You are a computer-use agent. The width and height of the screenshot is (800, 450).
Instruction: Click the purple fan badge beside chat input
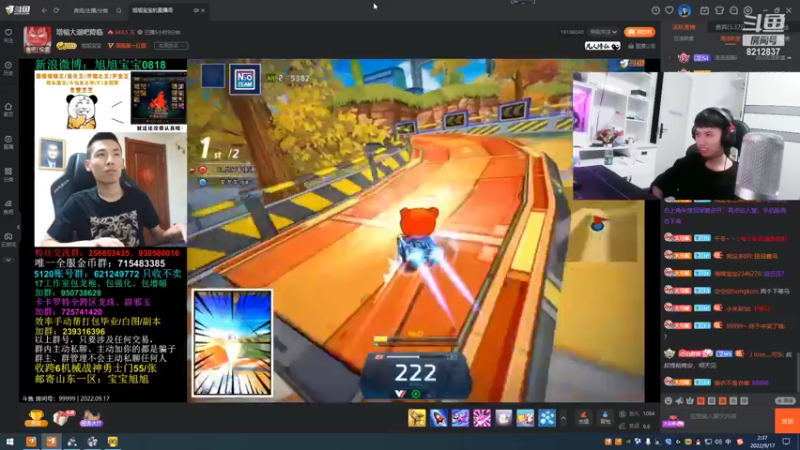tap(673, 421)
